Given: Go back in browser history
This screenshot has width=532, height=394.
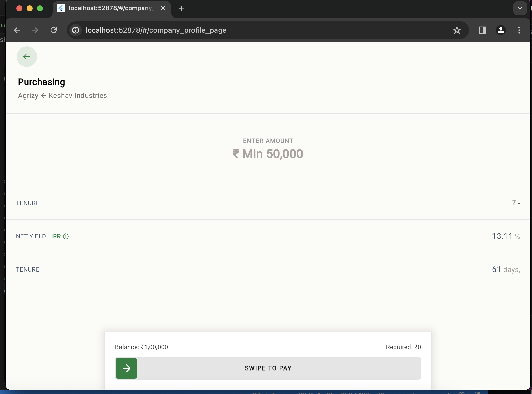Looking at the screenshot, I should point(17,30).
